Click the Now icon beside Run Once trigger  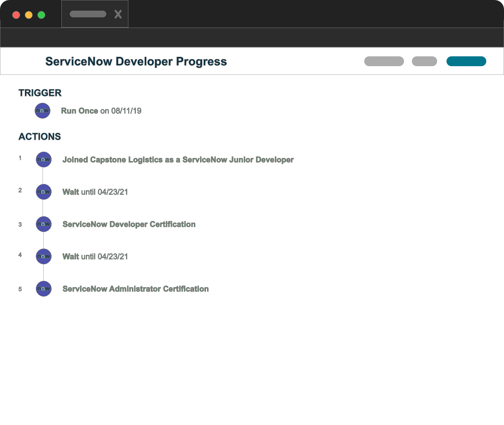click(x=43, y=111)
